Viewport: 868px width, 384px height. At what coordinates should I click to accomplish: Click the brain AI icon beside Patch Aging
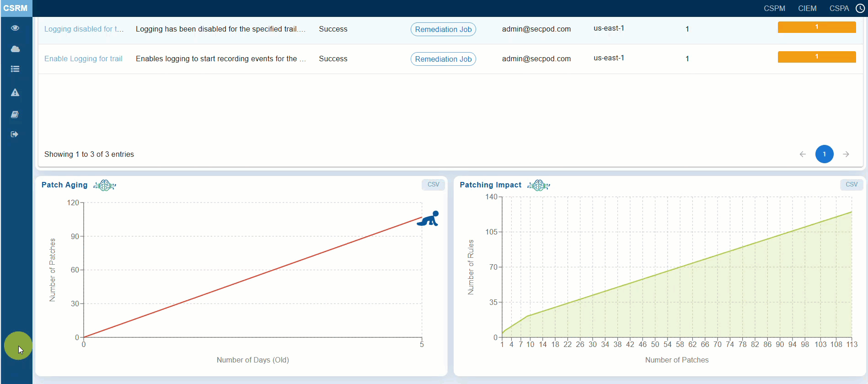105,185
